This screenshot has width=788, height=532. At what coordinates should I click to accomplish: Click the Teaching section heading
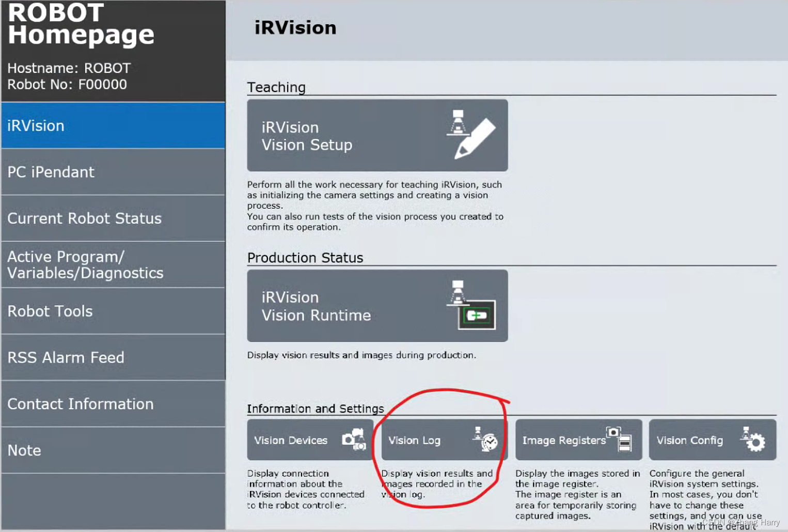click(276, 87)
